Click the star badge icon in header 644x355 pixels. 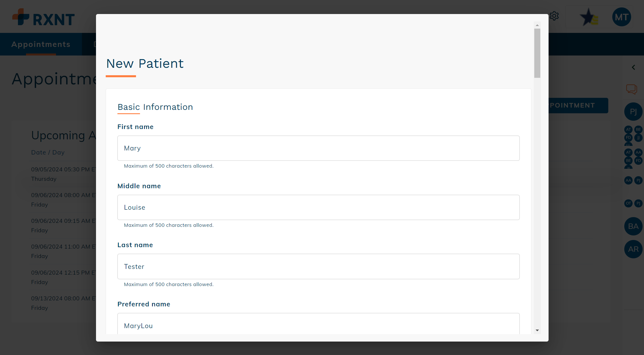(x=589, y=17)
